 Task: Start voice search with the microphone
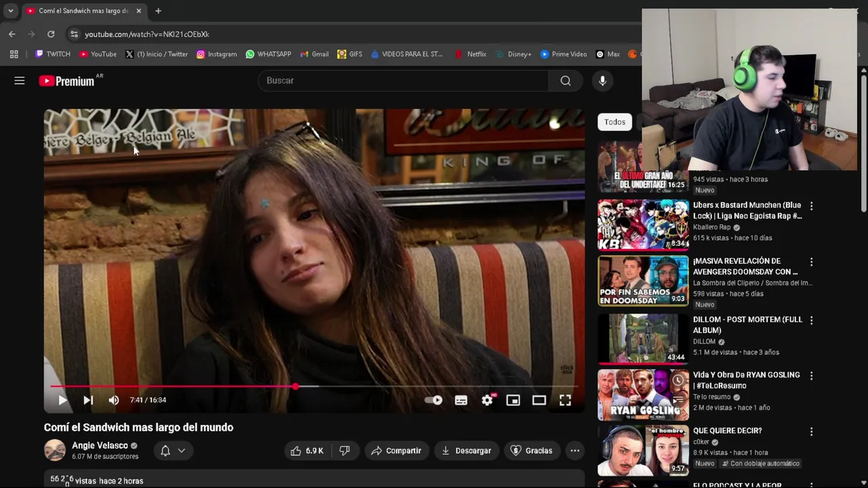tap(602, 81)
